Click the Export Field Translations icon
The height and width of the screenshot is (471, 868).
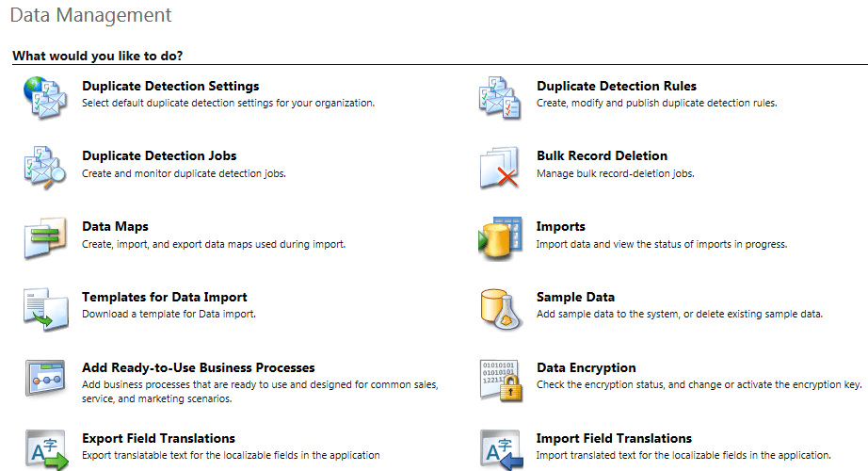45,448
